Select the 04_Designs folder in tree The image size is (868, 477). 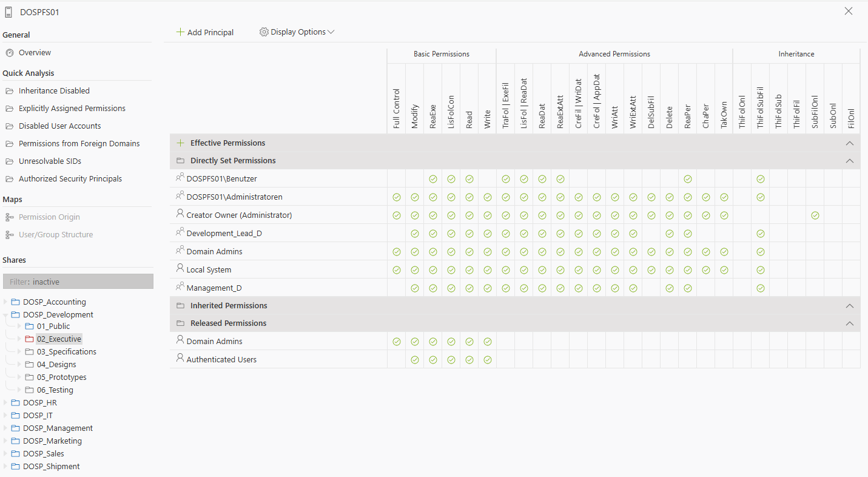click(56, 365)
